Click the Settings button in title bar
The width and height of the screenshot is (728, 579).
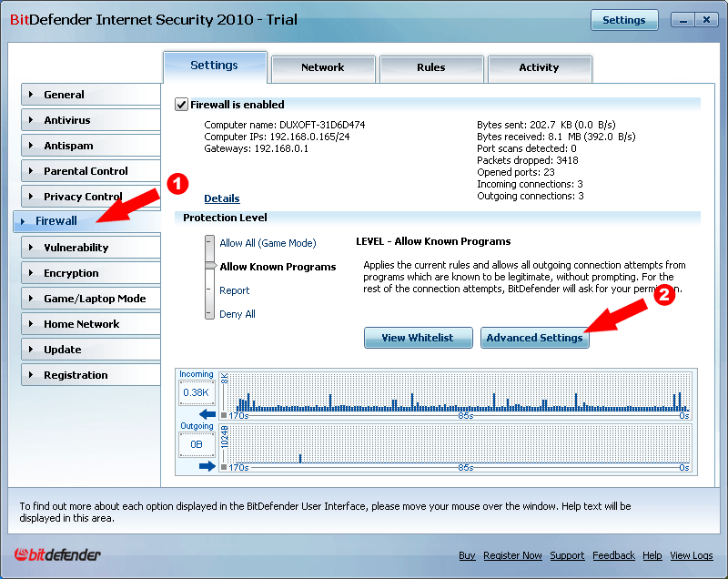click(x=624, y=20)
